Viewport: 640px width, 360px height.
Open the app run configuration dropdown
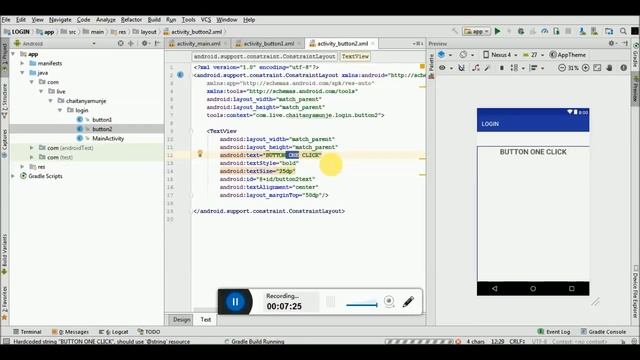(x=476, y=31)
